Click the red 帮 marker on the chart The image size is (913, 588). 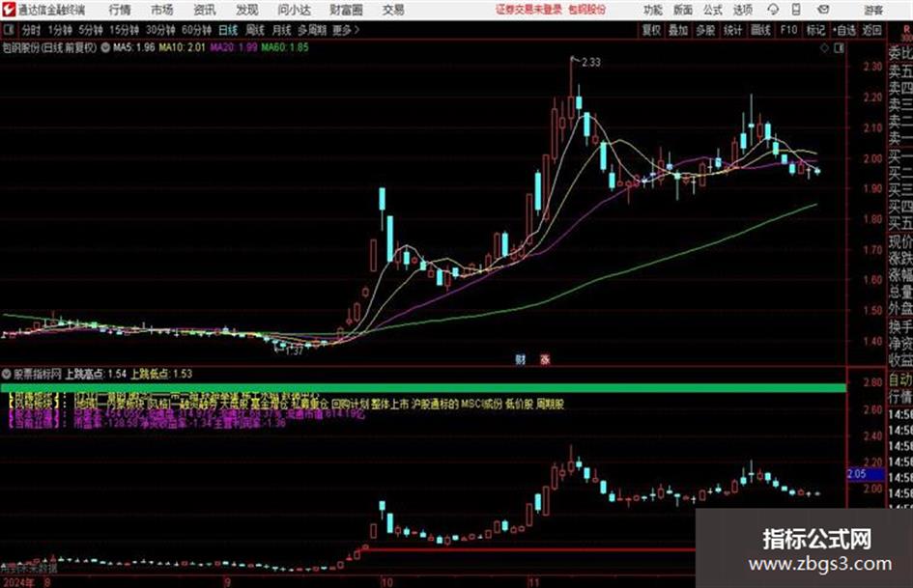(x=545, y=359)
